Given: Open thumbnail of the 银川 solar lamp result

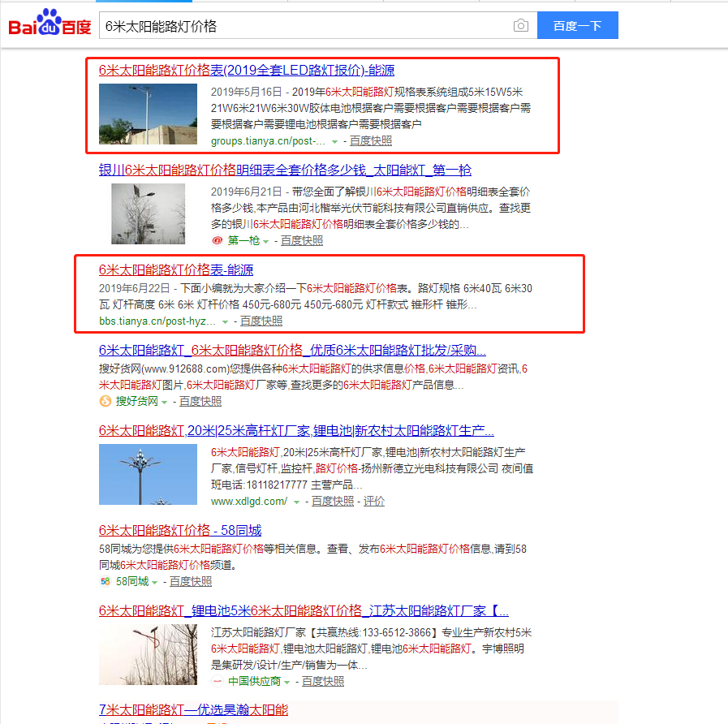Looking at the screenshot, I should point(148,213).
